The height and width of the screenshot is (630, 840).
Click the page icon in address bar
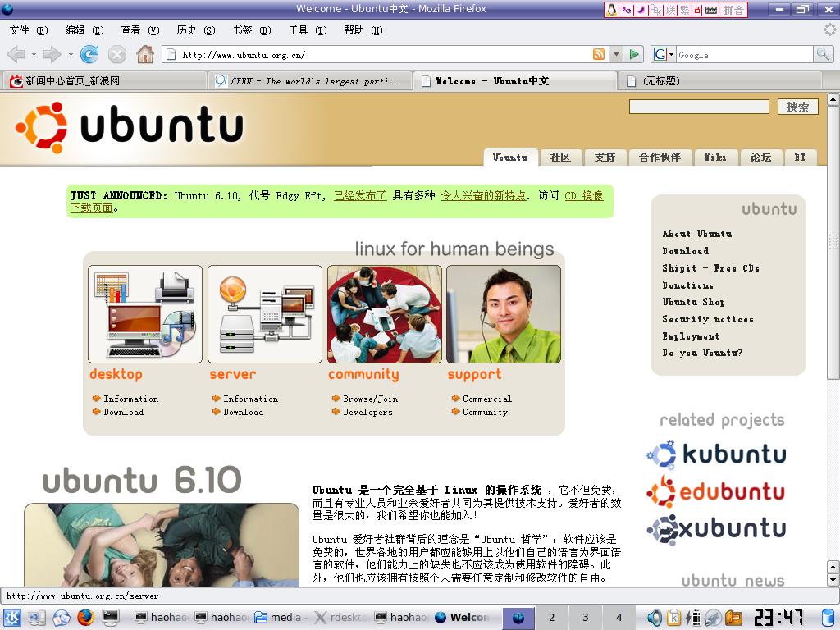click(171, 54)
